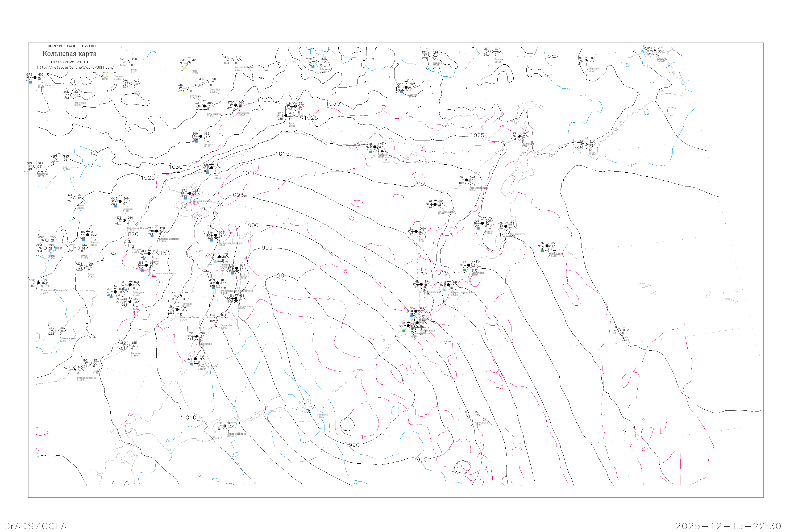Click the Петропавловск-Камчатский station circle
Image resolution: width=798 pixels, height=532 pixels.
pos(448,285)
